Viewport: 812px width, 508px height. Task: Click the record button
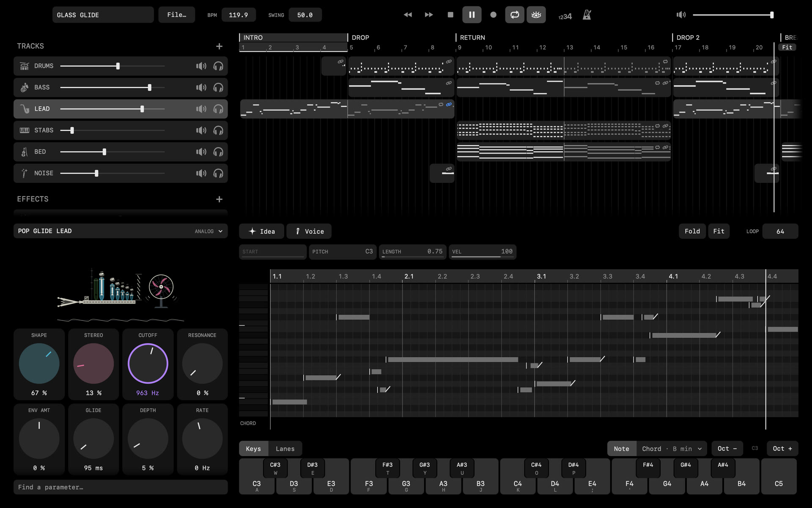click(x=493, y=15)
